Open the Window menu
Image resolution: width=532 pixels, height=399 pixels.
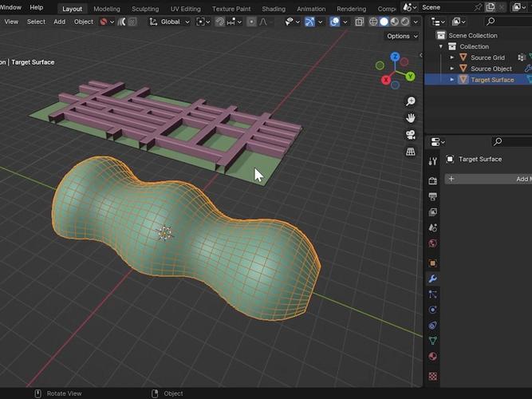tap(11, 7)
